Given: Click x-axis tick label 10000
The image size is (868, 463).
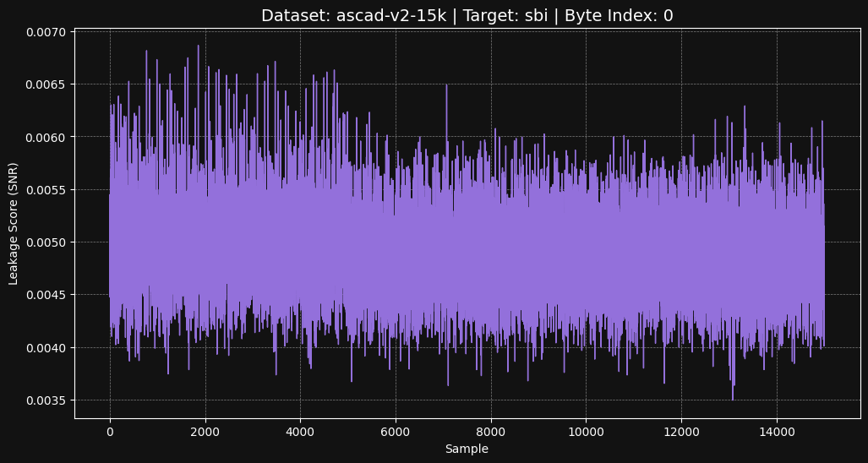Looking at the screenshot, I should tap(587, 430).
